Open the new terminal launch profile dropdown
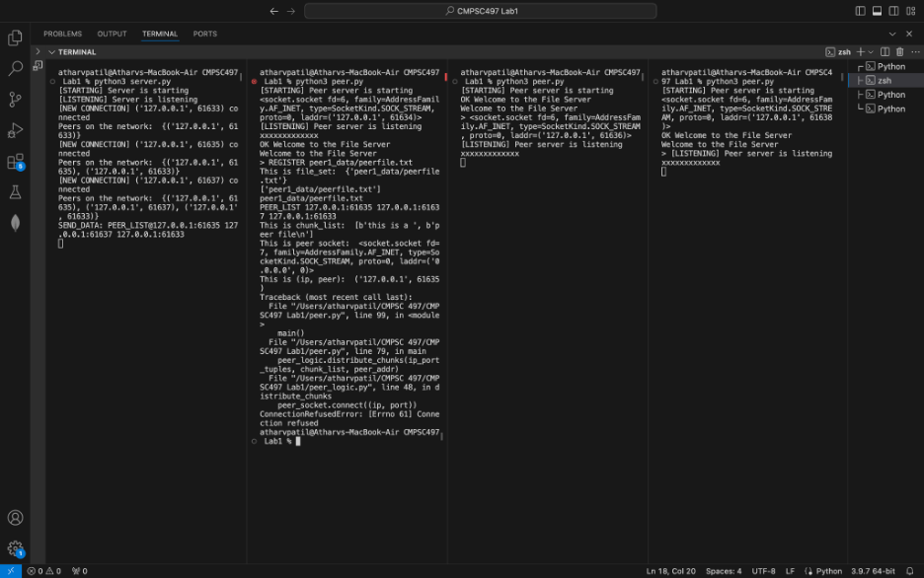Viewport: 924px width, 578px height. [x=871, y=51]
